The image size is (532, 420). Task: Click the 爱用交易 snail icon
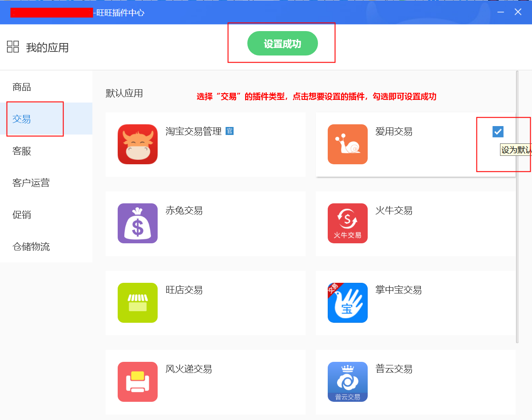(x=347, y=144)
